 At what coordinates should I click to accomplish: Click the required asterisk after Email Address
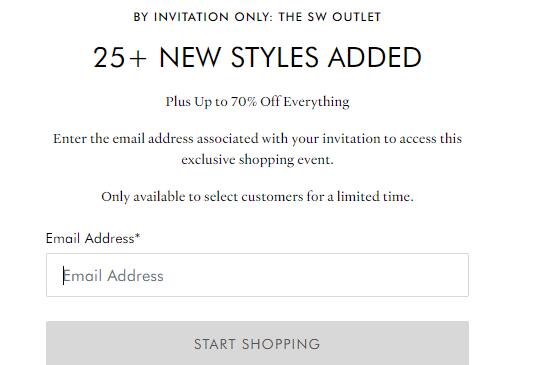(138, 236)
